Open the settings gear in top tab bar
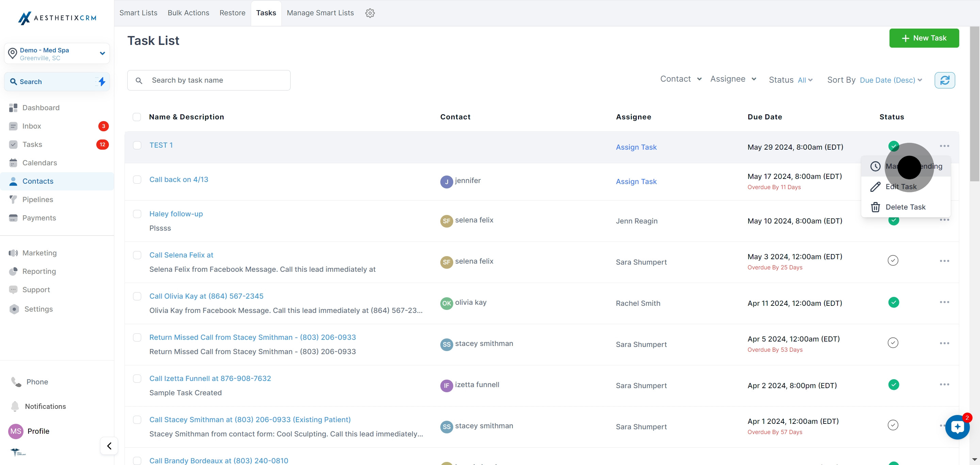Viewport: 980px width, 465px height. click(x=370, y=13)
